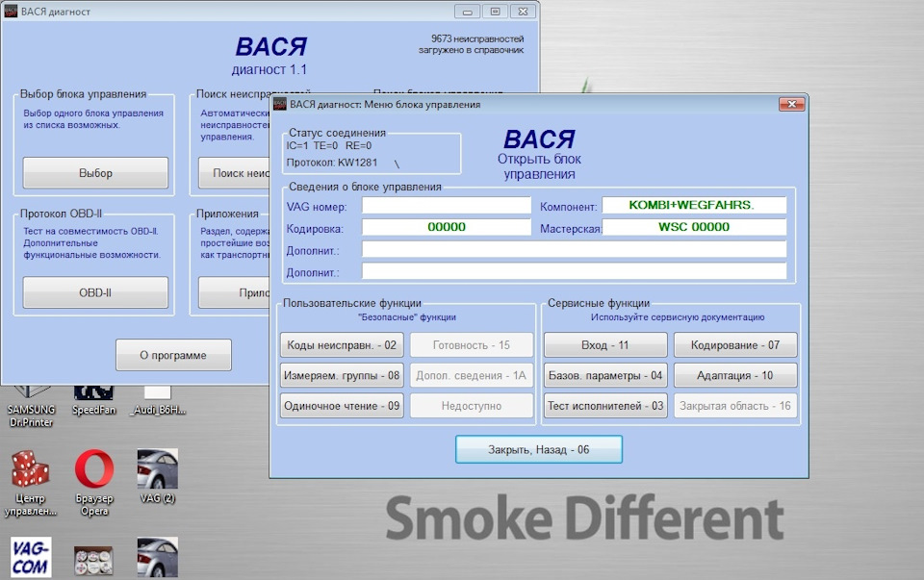Viewport: 924px width, 580px height.
Task: Launch VAG-COM desktop shortcut
Action: tap(31, 557)
